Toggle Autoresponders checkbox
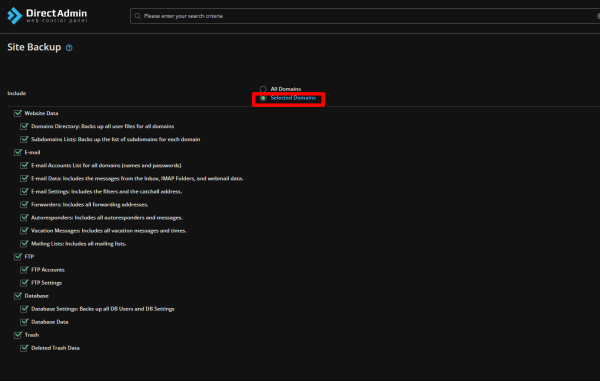The height and width of the screenshot is (381, 600). (x=24, y=217)
